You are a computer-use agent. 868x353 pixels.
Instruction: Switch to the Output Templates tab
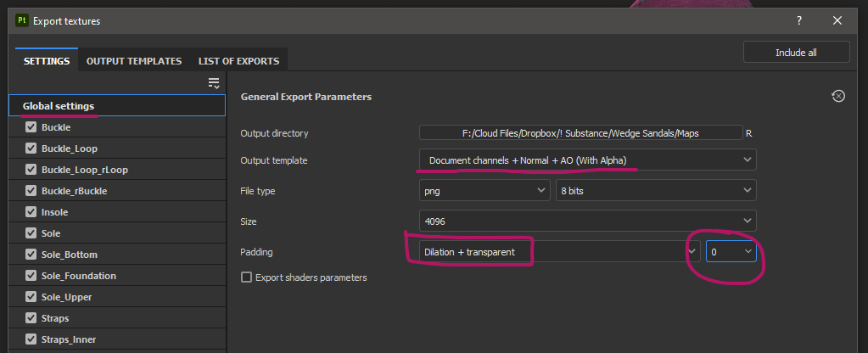[x=134, y=61]
